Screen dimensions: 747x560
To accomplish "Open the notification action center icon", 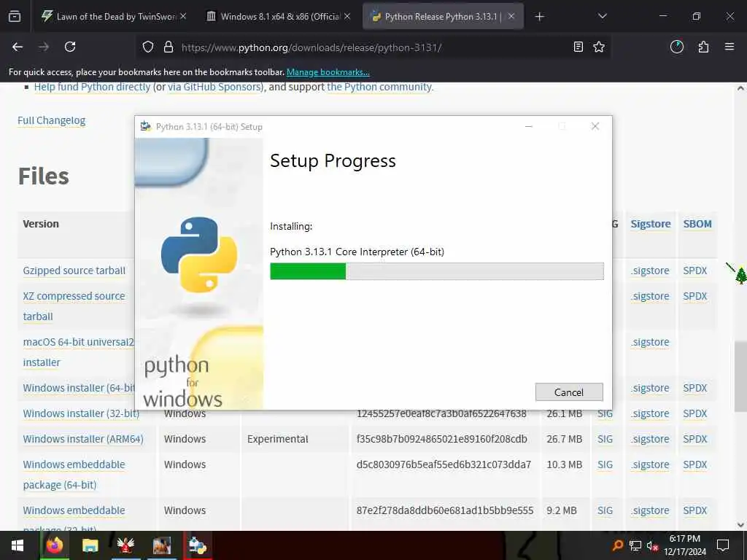I will point(723,545).
